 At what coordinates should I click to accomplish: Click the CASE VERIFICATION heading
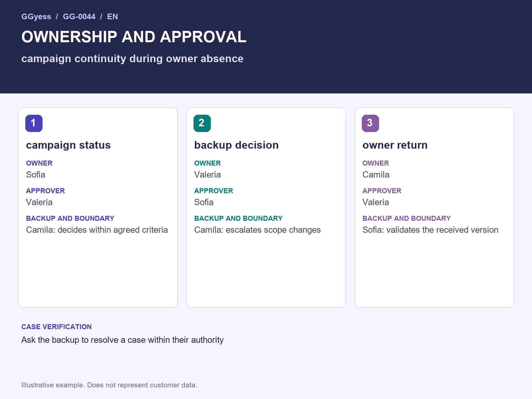point(57,327)
